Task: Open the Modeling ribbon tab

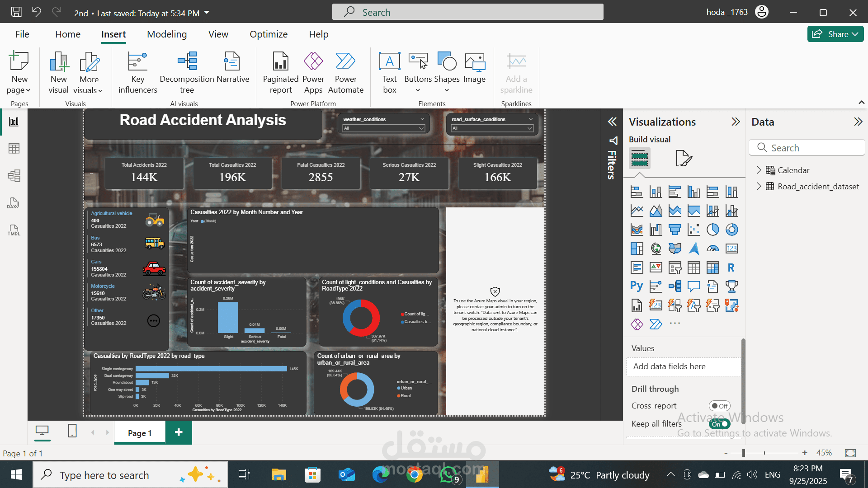Action: pos(167,34)
